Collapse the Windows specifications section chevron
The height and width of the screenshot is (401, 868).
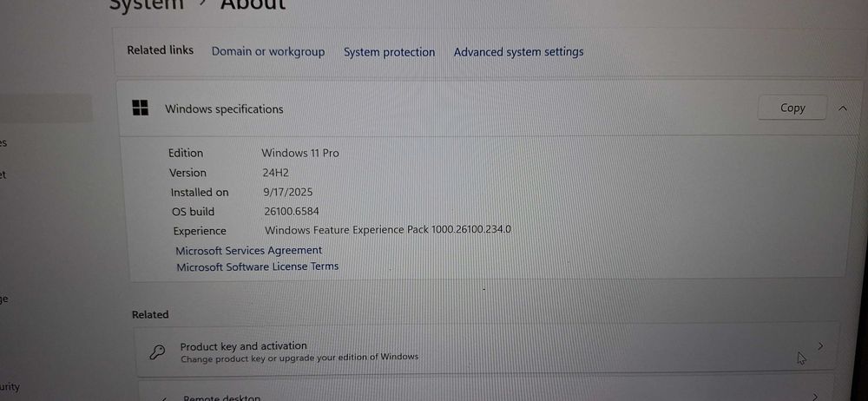pos(843,108)
